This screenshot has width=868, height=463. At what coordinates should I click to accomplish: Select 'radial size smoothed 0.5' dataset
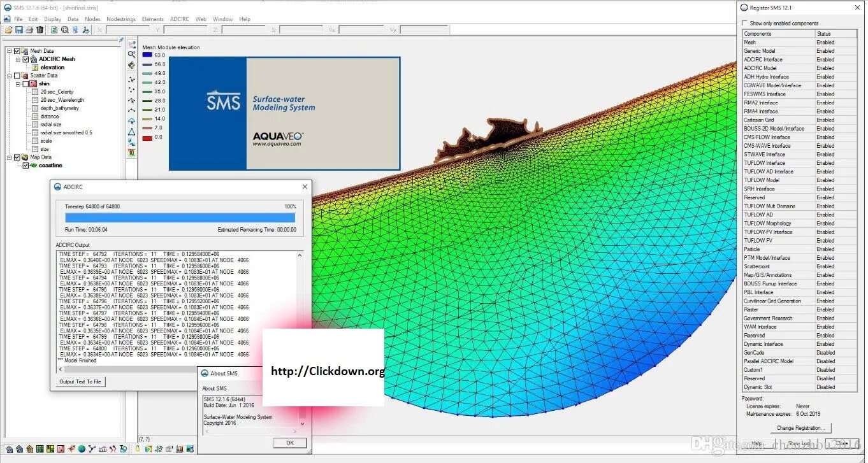click(66, 132)
